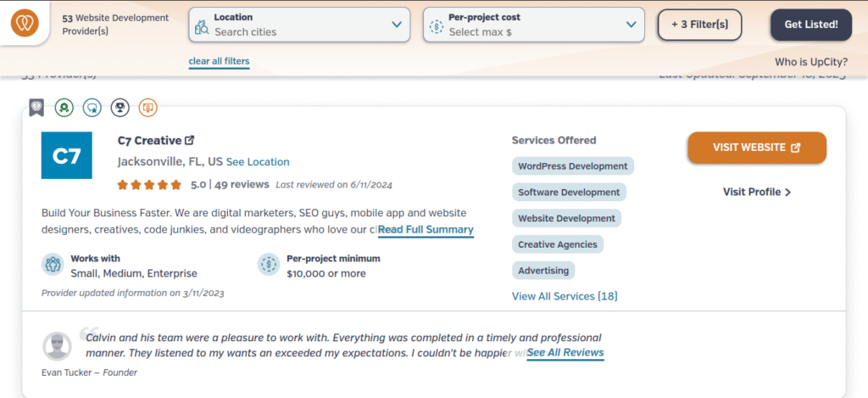Open the + 3 Filter(s) button
Viewport: 868px width, 398px height.
[x=699, y=25]
